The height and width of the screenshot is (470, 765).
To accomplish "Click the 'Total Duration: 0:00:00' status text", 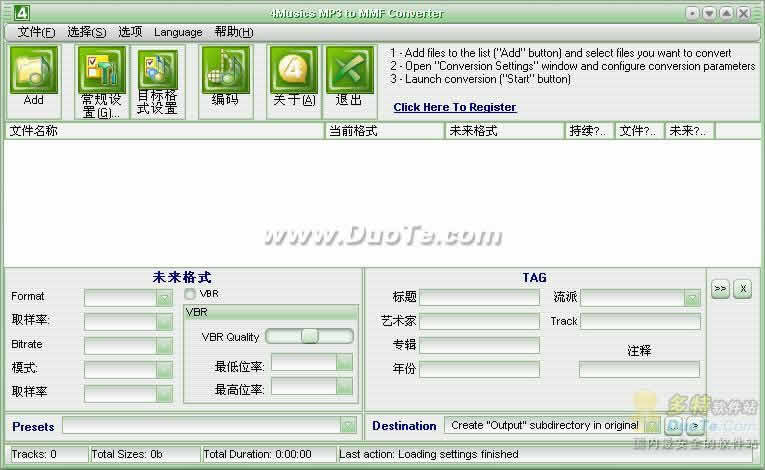I will coord(257,454).
